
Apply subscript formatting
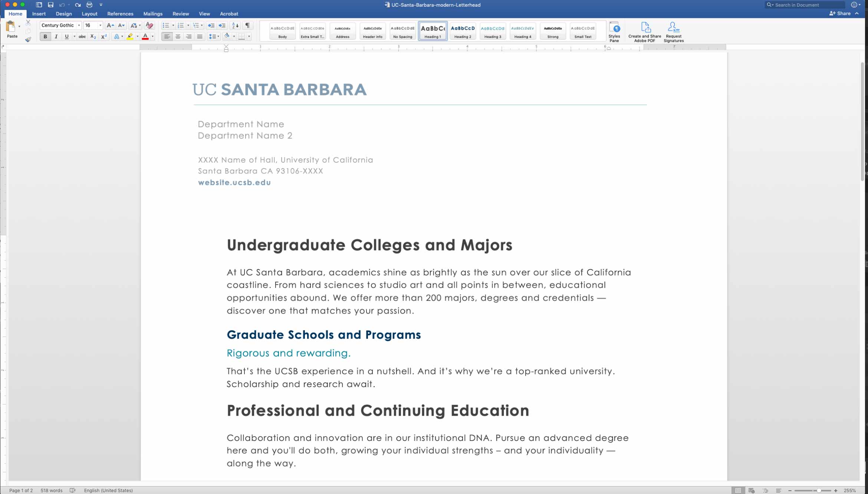point(93,36)
